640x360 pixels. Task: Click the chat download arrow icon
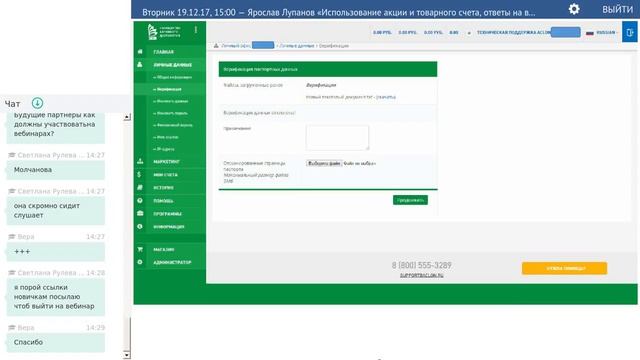coord(37,103)
